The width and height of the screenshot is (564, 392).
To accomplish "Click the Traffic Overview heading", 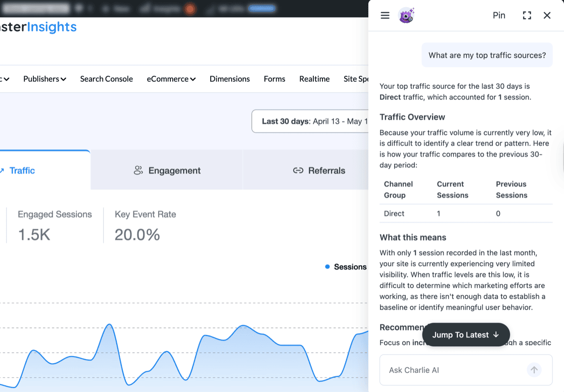I will tap(412, 117).
